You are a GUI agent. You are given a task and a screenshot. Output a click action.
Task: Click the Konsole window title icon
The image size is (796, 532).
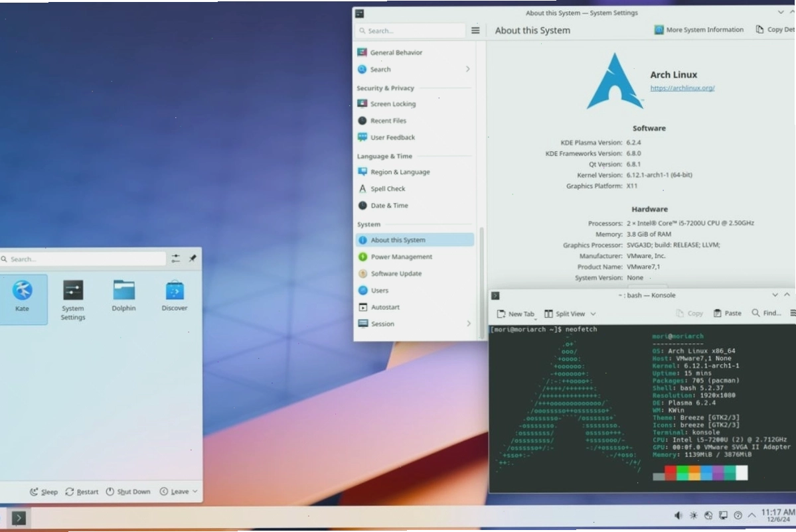495,296
